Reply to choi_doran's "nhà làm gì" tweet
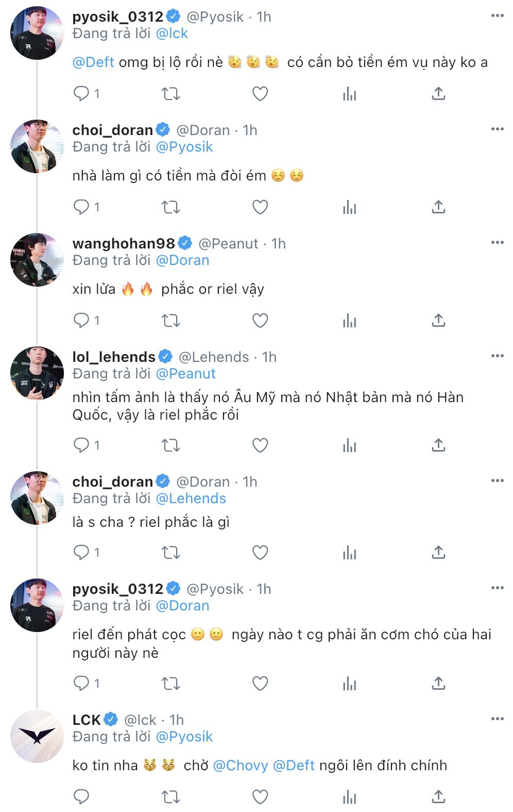513x812 pixels. 81,207
